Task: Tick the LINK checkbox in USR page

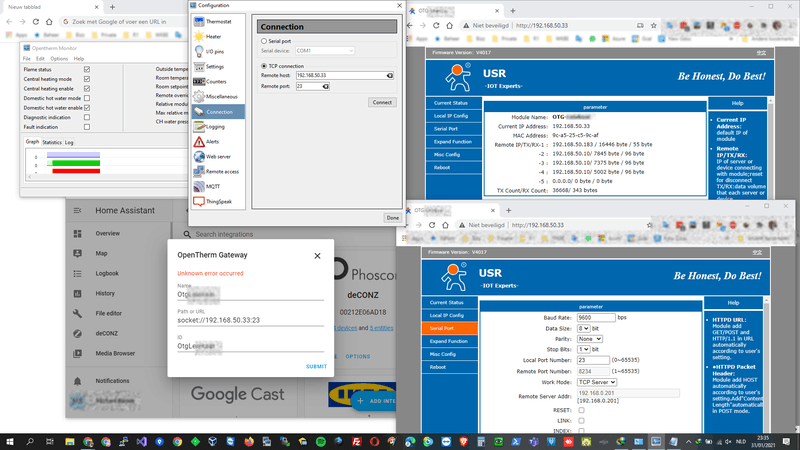Action: coord(581,421)
